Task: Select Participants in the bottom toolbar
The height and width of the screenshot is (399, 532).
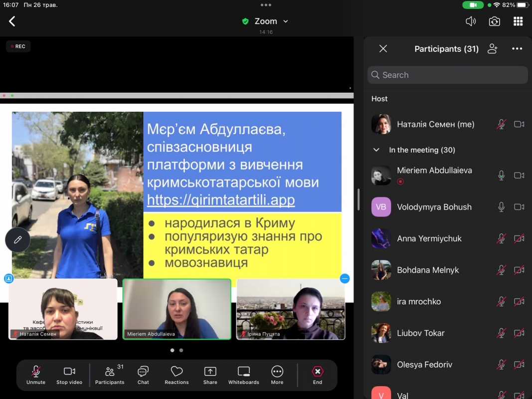Action: click(x=110, y=375)
